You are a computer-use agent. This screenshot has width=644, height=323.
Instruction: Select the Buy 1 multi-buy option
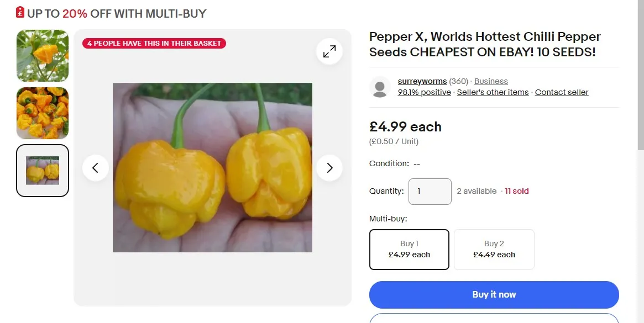coord(409,249)
